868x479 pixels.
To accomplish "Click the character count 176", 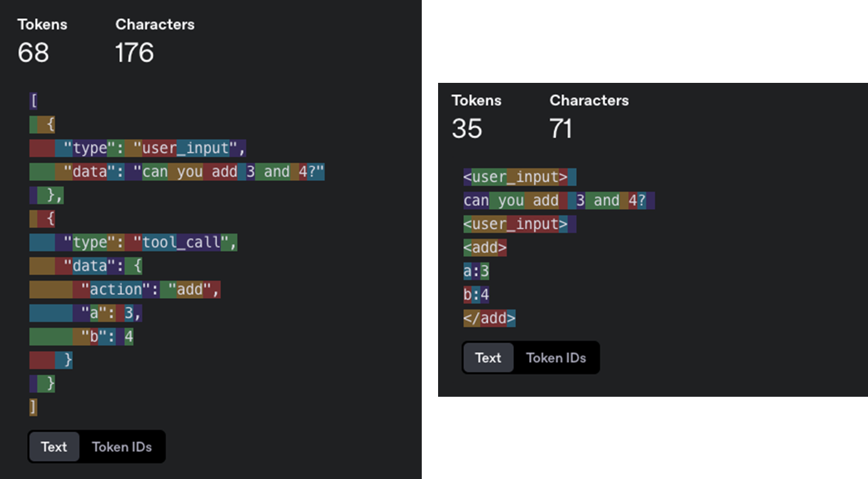I will 134,53.
